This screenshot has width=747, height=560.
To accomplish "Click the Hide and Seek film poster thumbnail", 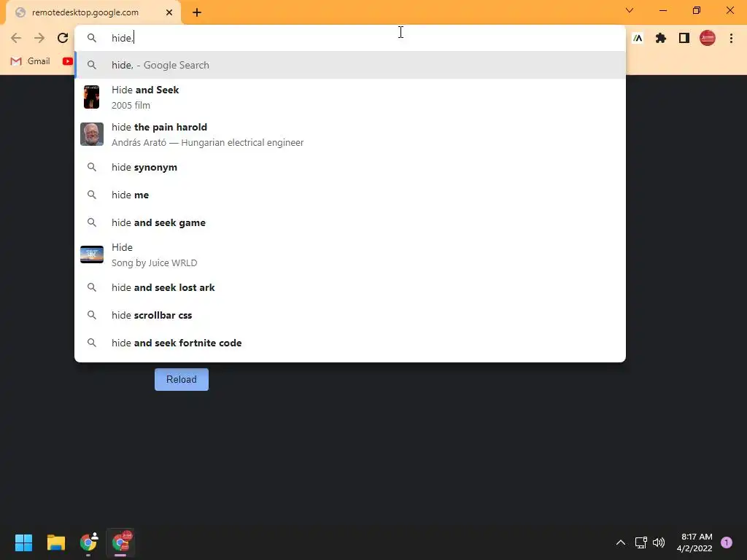I will point(91,97).
